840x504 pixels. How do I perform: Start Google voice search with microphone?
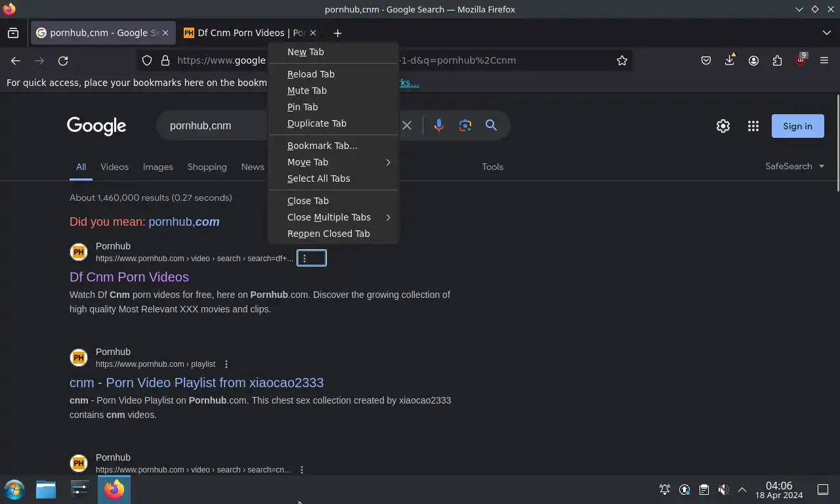439,125
